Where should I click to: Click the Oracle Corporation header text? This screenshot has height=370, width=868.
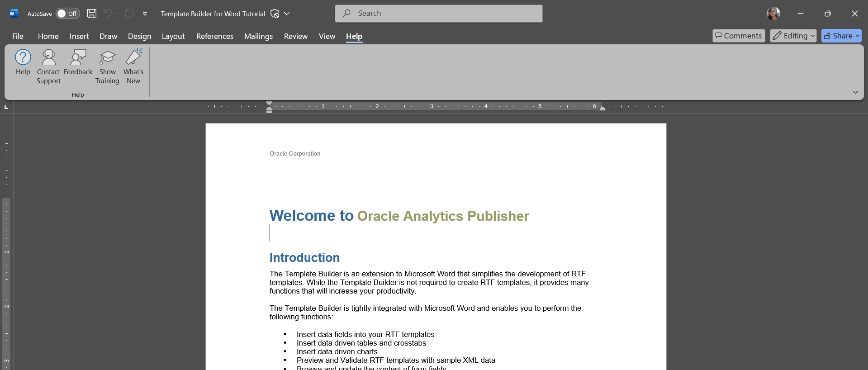pos(295,154)
